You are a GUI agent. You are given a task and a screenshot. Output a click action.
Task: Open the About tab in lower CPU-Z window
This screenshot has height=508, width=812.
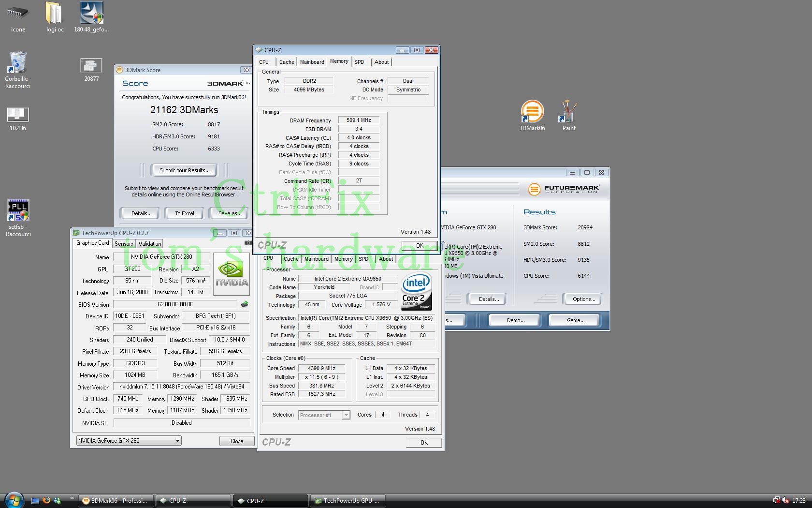tap(386, 259)
